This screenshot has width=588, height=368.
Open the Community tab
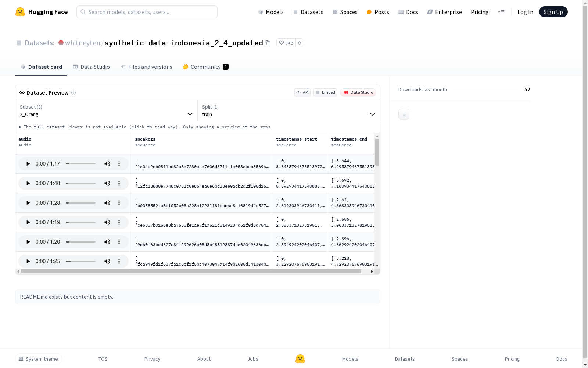[206, 67]
